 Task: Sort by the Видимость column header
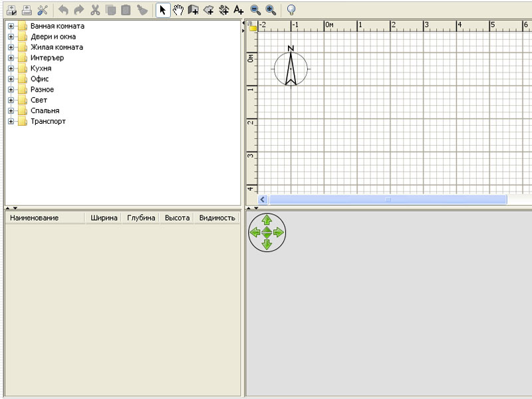pyautogui.click(x=217, y=218)
